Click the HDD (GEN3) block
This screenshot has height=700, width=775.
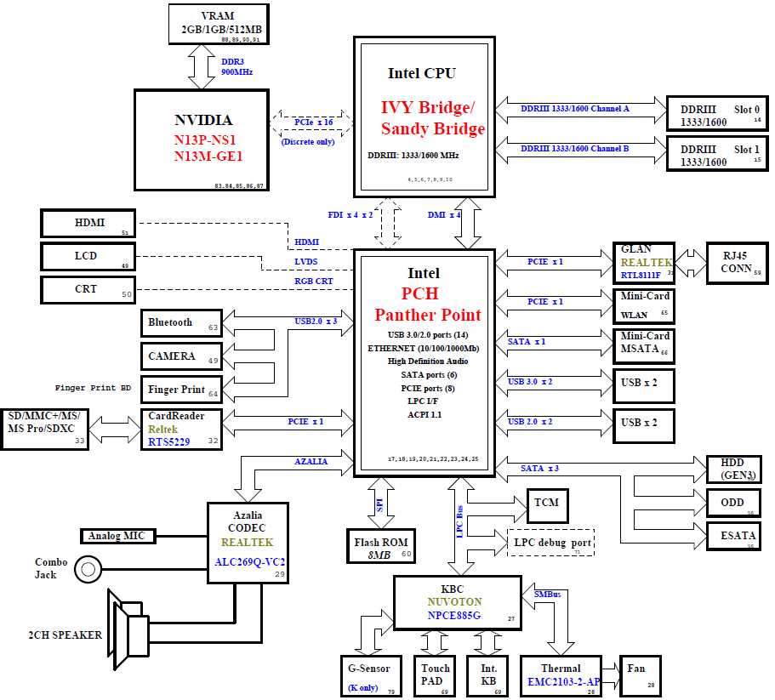pos(733,469)
